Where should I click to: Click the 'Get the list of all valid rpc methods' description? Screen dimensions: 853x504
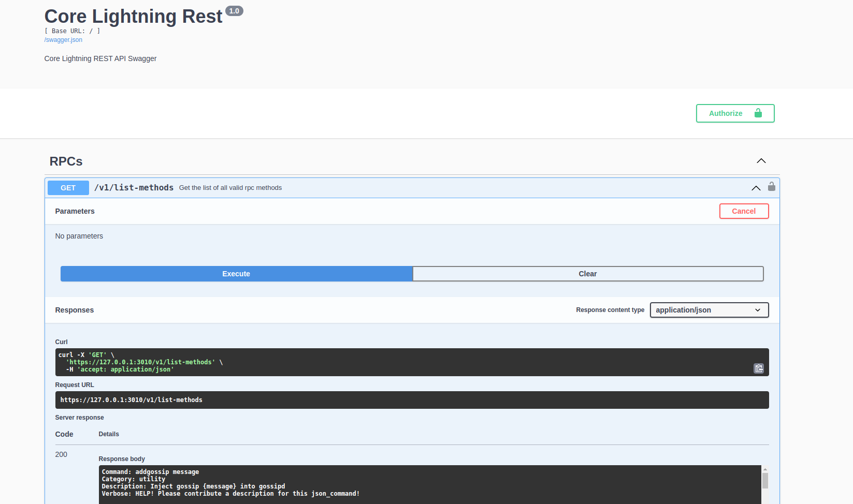(x=230, y=188)
